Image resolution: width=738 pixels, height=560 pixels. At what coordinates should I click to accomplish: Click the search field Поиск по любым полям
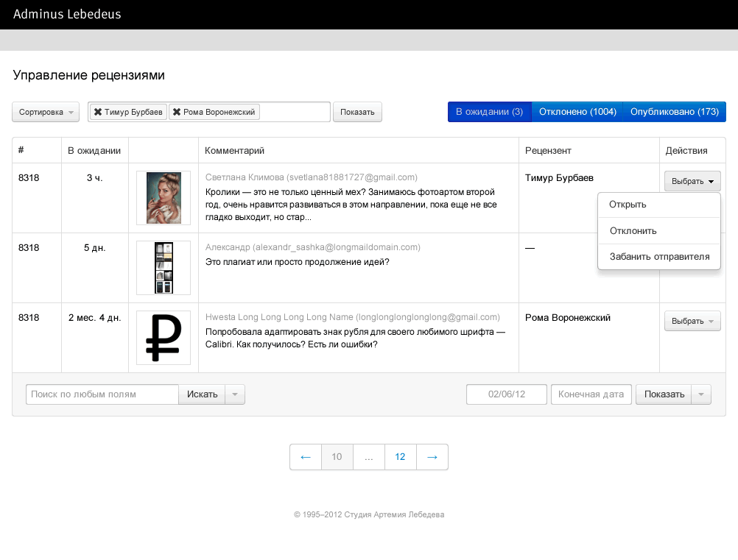(x=102, y=394)
